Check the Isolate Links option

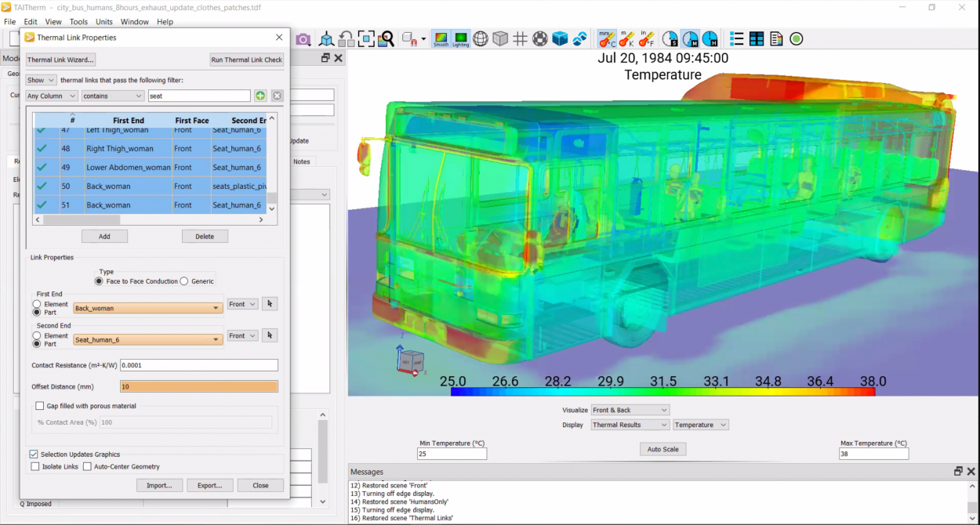[x=35, y=466]
